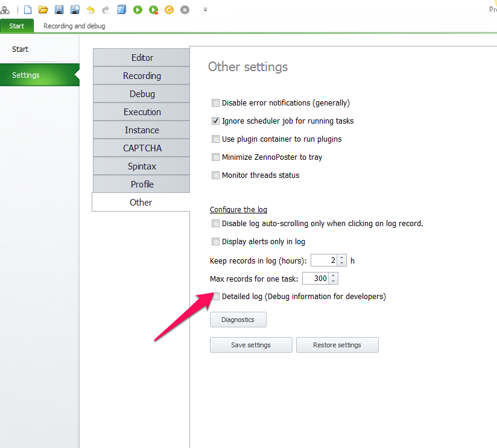Enable Use plugin container to run plugins
The image size is (497, 448).
[x=215, y=139]
